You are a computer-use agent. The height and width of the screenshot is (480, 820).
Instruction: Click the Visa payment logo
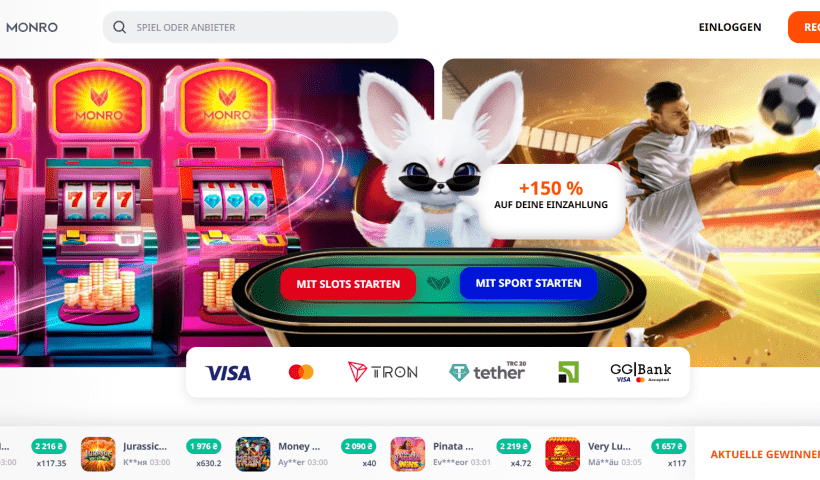click(228, 373)
